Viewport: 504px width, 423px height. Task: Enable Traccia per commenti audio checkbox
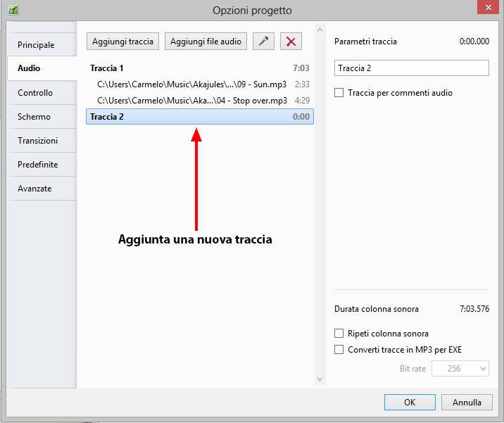339,93
